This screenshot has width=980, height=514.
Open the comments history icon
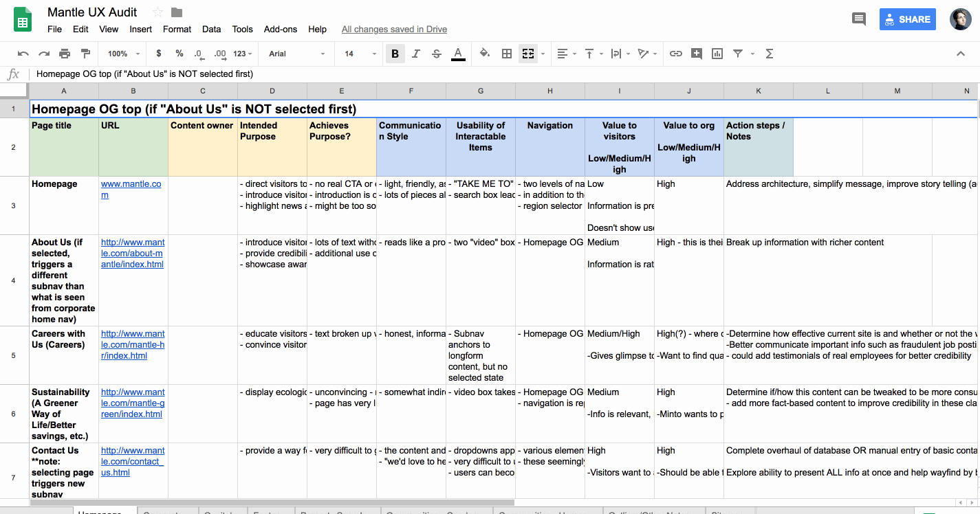click(859, 19)
